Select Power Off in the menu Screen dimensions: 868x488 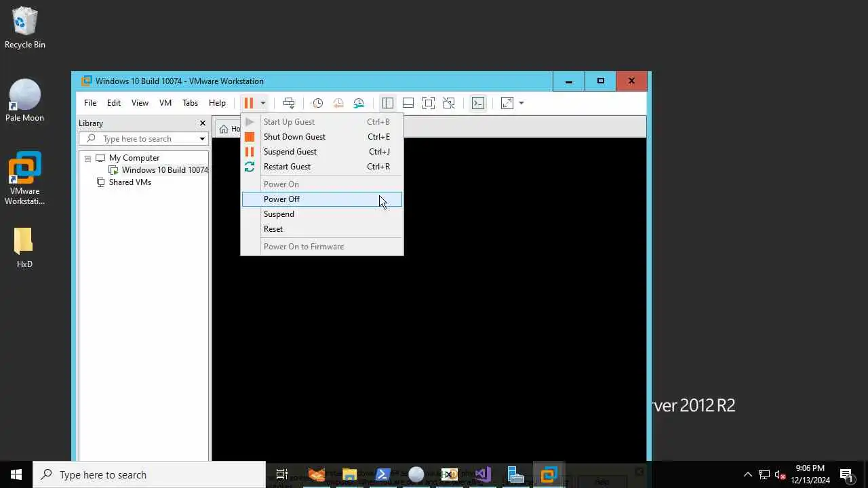[x=322, y=199]
